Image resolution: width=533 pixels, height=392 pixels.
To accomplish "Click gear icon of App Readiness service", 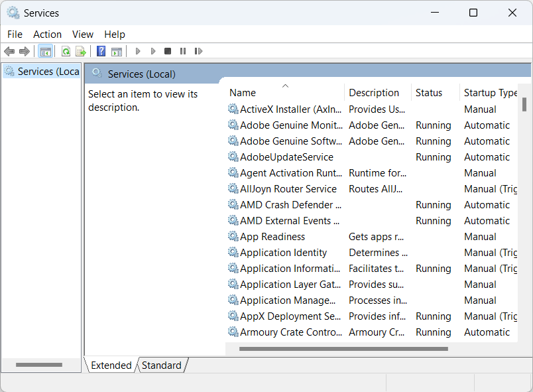I will point(233,236).
